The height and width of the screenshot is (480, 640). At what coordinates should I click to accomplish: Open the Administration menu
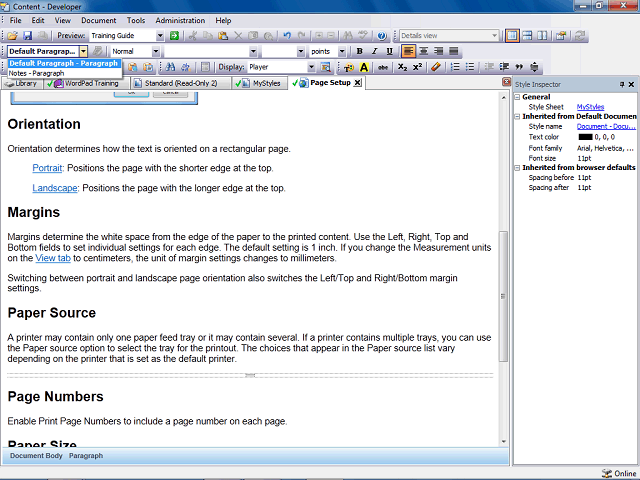(180, 20)
